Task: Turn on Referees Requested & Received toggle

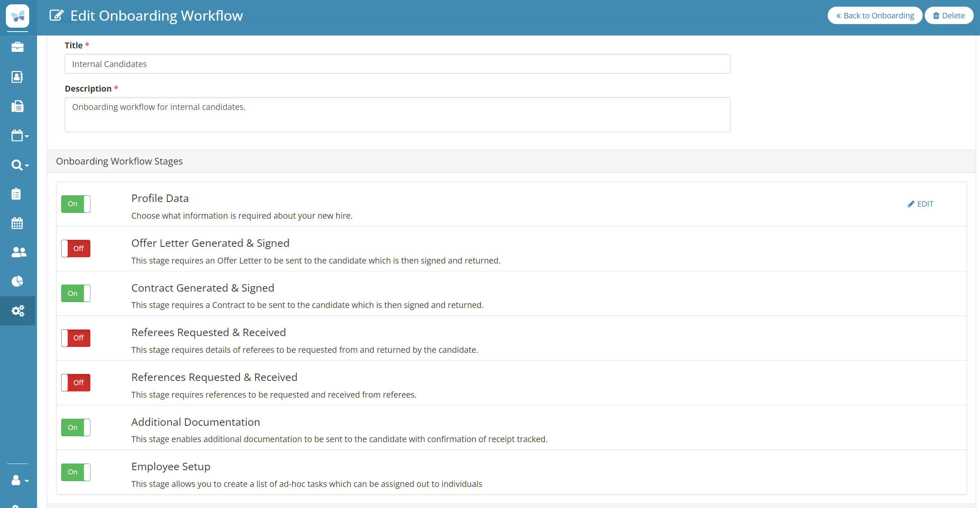Action: [76, 338]
